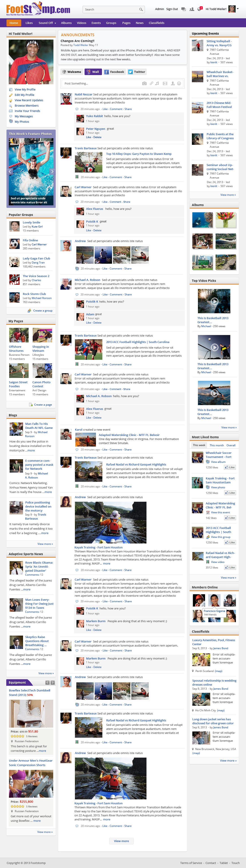The width and height of the screenshot is (246, 868).
Task: Click the Sign Out link
Action: click(x=172, y=9)
